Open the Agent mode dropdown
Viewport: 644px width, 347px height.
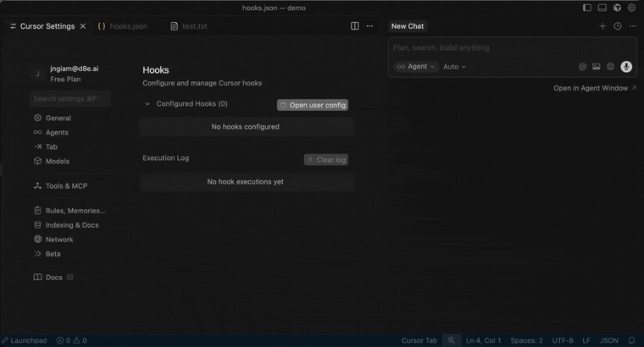click(416, 67)
